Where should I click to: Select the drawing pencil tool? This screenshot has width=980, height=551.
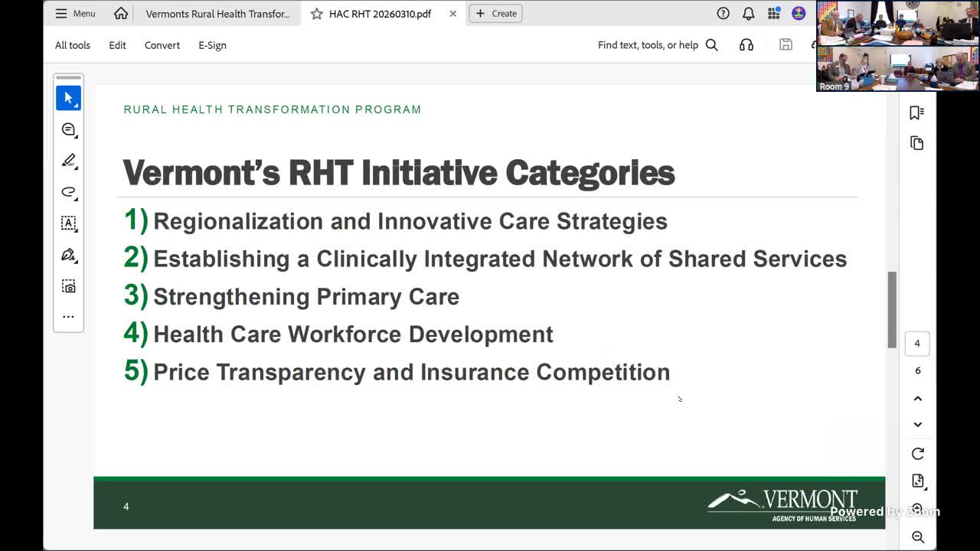(x=68, y=160)
